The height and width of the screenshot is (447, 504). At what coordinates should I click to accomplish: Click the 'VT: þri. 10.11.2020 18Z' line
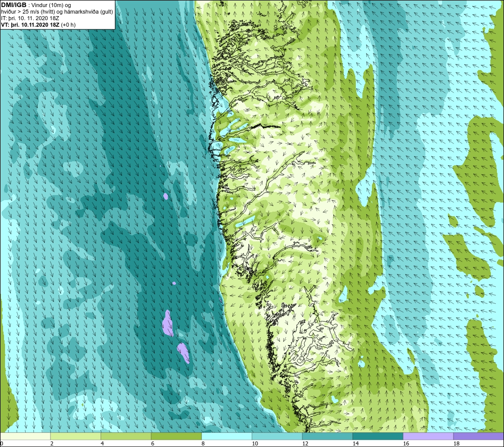pyautogui.click(x=30, y=25)
